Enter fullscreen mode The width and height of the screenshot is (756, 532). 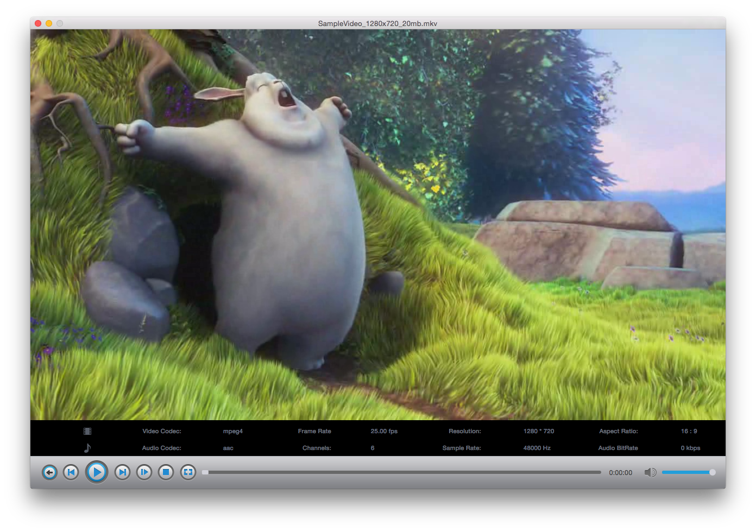[x=188, y=472]
